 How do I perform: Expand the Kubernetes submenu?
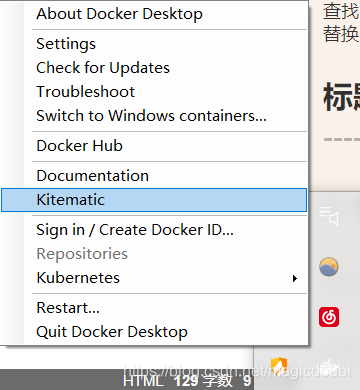click(153, 278)
